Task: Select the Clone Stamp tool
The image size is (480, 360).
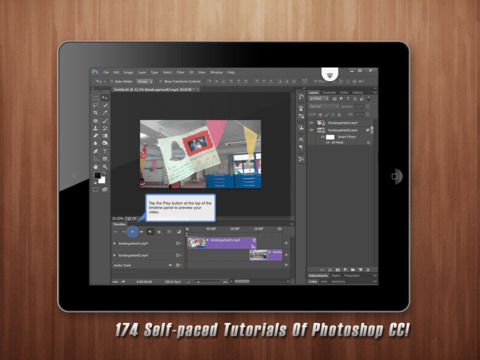Action: pos(96,128)
